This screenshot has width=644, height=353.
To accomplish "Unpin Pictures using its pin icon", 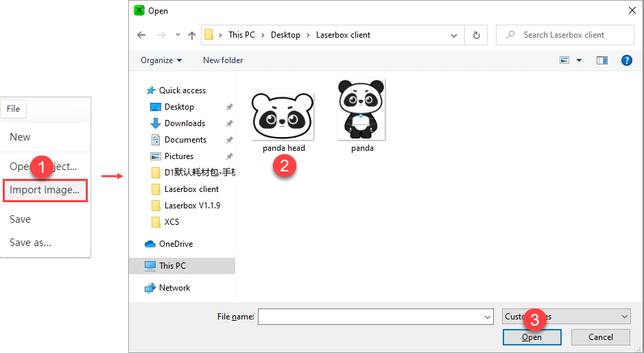I will tap(230, 156).
